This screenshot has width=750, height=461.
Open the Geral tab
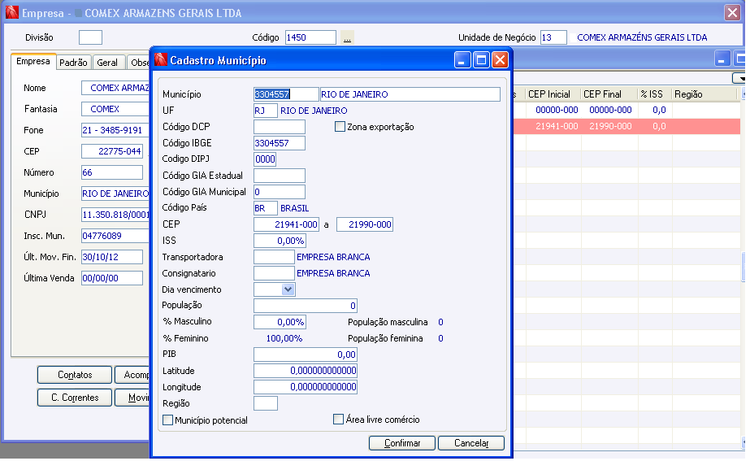click(107, 63)
